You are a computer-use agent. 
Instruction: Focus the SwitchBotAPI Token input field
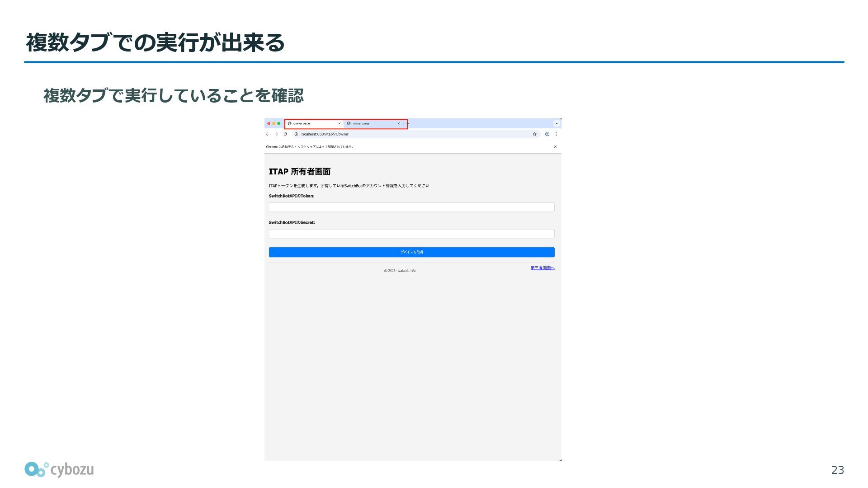coord(411,207)
